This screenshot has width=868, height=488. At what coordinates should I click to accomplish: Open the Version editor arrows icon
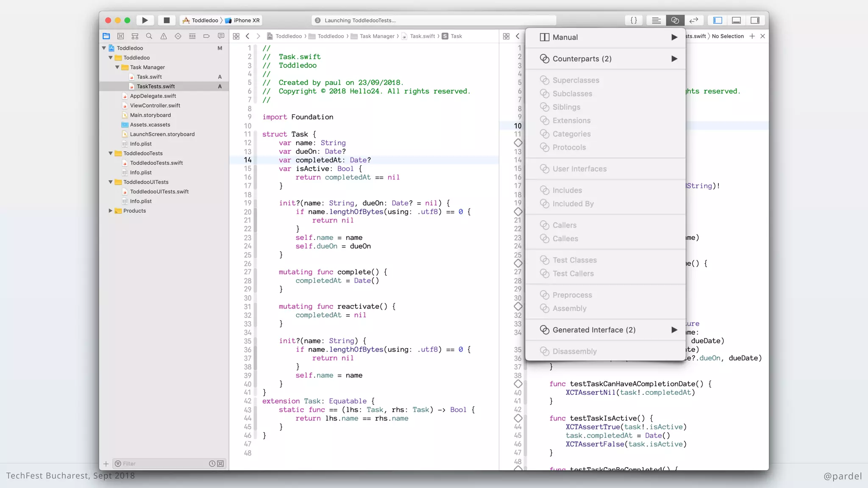tap(694, 20)
